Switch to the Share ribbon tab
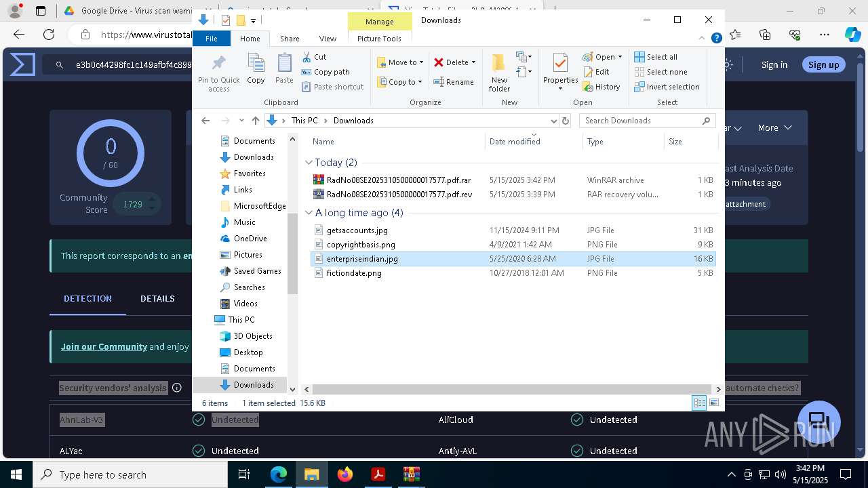 tap(290, 39)
